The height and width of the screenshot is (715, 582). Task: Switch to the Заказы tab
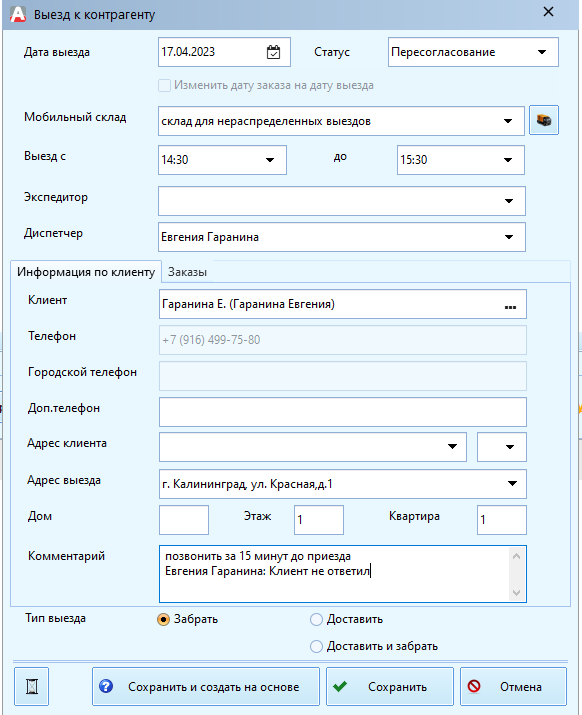pos(187,272)
